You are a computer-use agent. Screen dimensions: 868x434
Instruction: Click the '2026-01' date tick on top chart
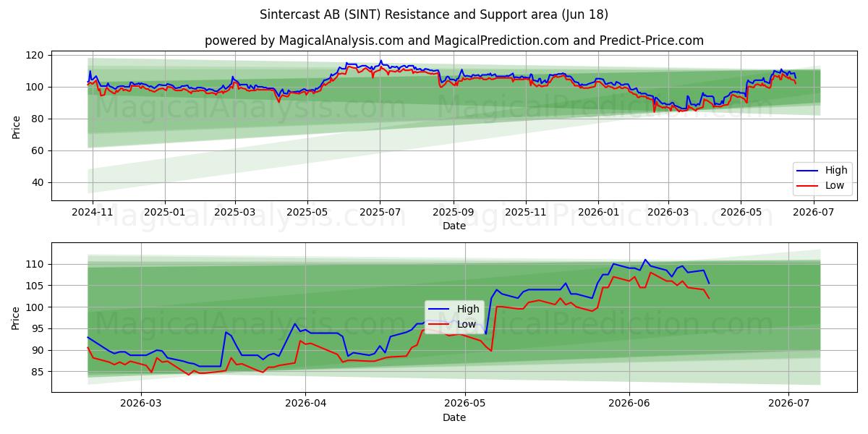click(598, 212)
